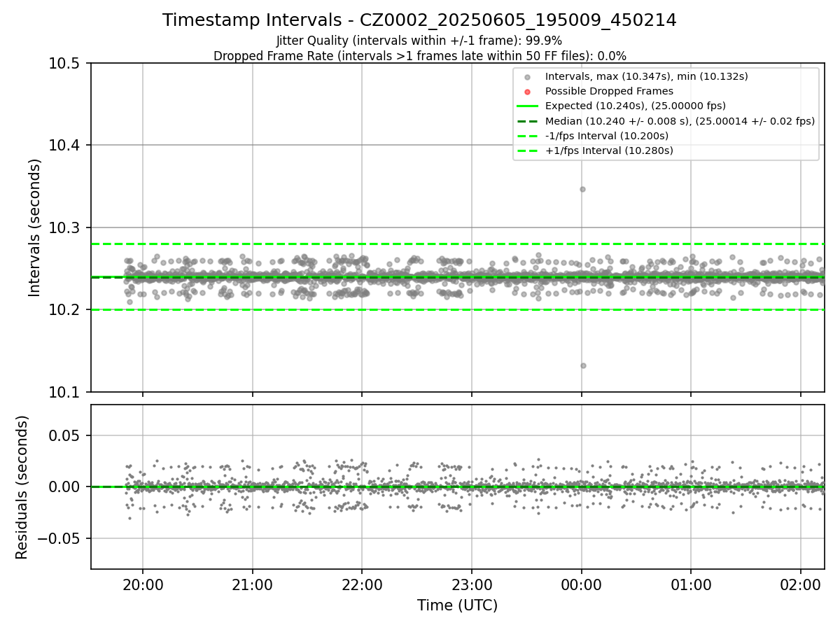The height and width of the screenshot is (630, 840).
Task: Click the outlier point near 10.347s at midnight
Action: click(582, 189)
